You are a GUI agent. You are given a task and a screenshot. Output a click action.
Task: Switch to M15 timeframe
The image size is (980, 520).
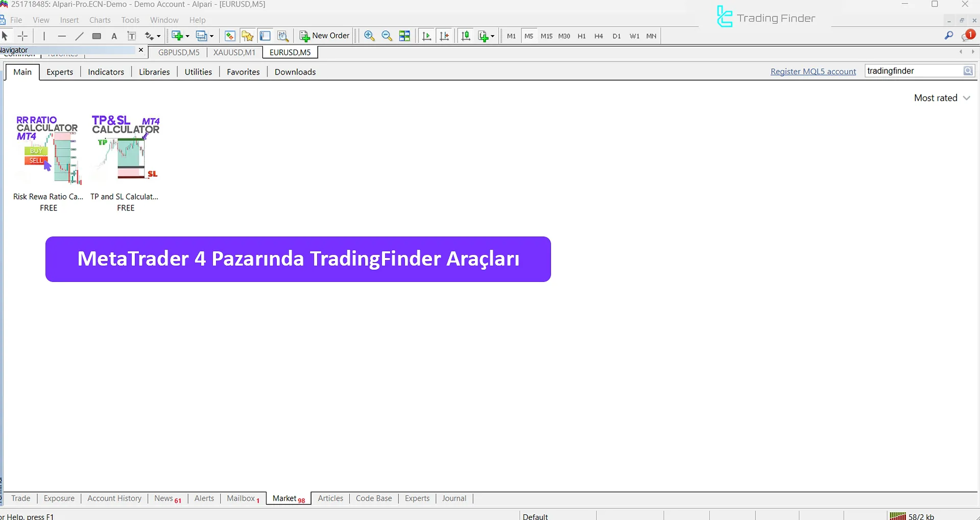click(546, 36)
